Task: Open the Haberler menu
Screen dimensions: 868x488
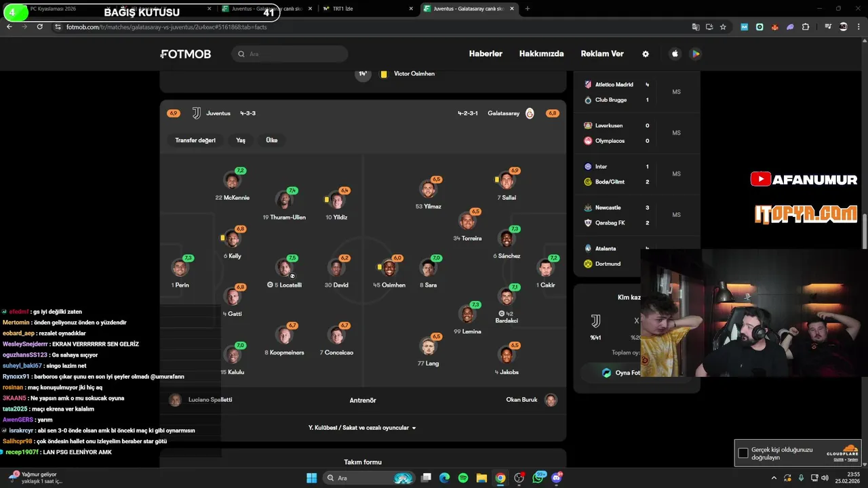Action: point(486,54)
